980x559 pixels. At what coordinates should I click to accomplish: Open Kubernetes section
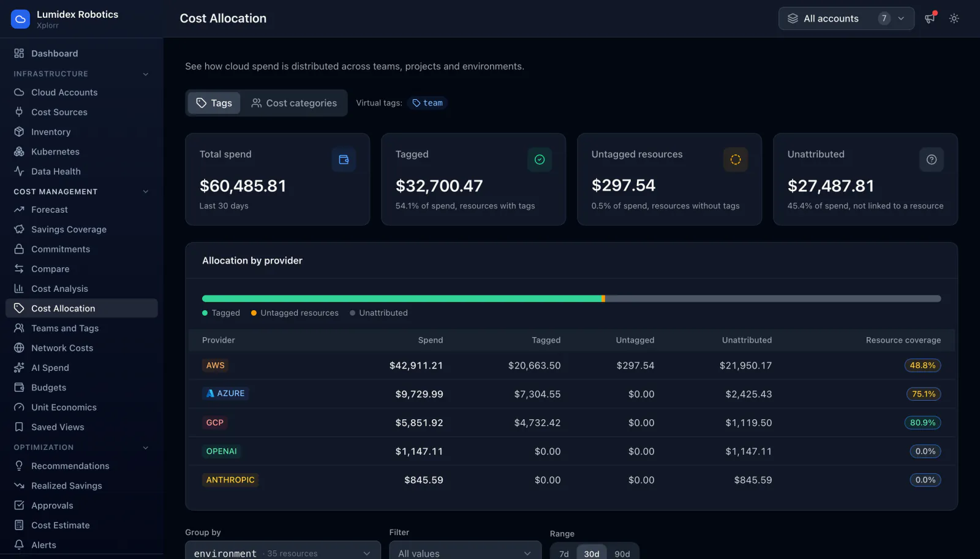pos(81,151)
